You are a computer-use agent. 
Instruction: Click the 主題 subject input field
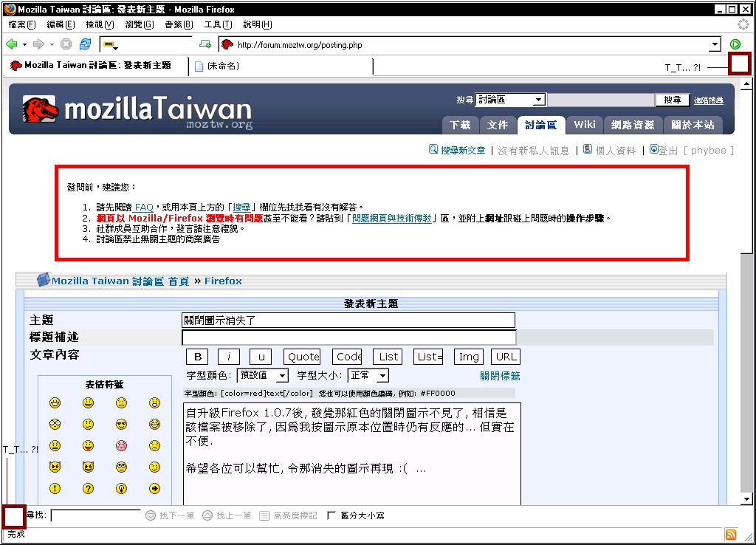click(348, 321)
